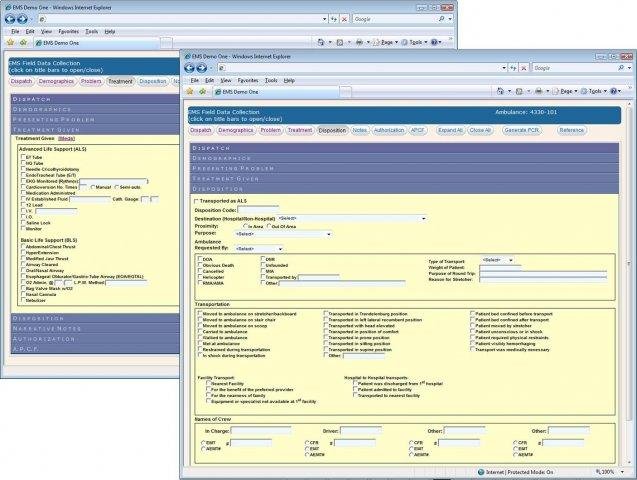The image size is (637, 480).
Task: Tick the Helicopter checkbox
Action: pos(200,277)
